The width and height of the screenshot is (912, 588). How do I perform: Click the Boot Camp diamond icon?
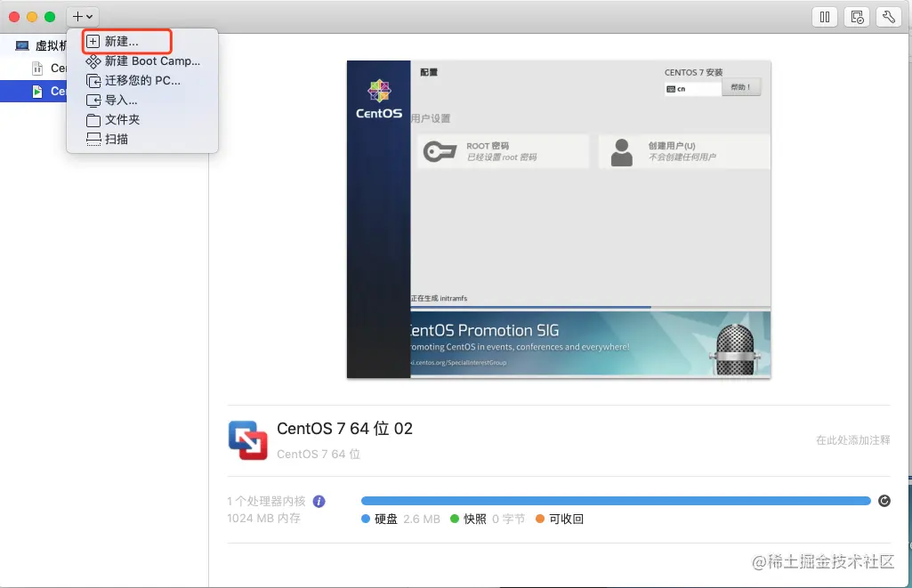[x=93, y=61]
